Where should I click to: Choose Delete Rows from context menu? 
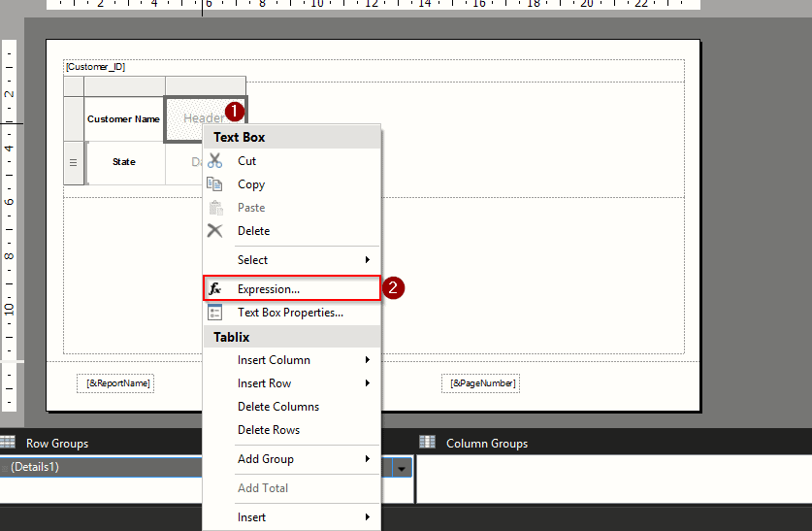[x=268, y=430]
